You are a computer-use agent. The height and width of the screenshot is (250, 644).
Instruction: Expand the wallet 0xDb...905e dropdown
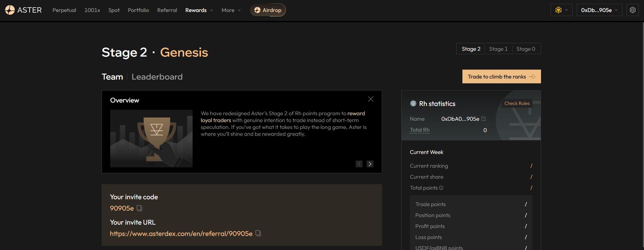[599, 10]
